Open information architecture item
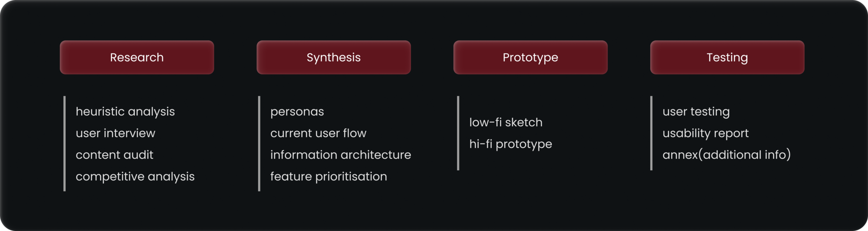This screenshot has width=868, height=231. tap(340, 155)
